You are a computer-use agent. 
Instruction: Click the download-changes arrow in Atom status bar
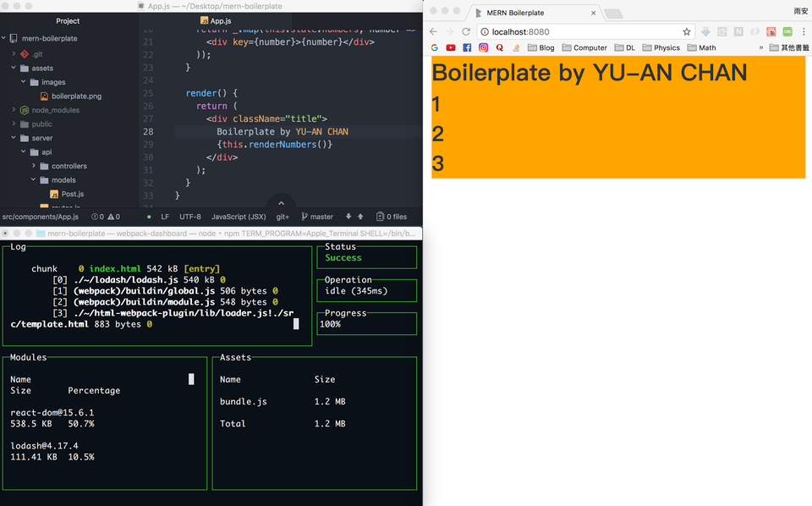[348, 216]
